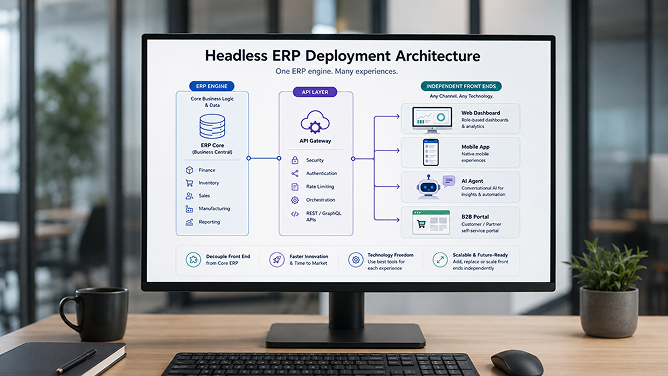The image size is (668, 376).
Task: Click the 'ERP Core (Business Central)' label
Action: point(212,148)
